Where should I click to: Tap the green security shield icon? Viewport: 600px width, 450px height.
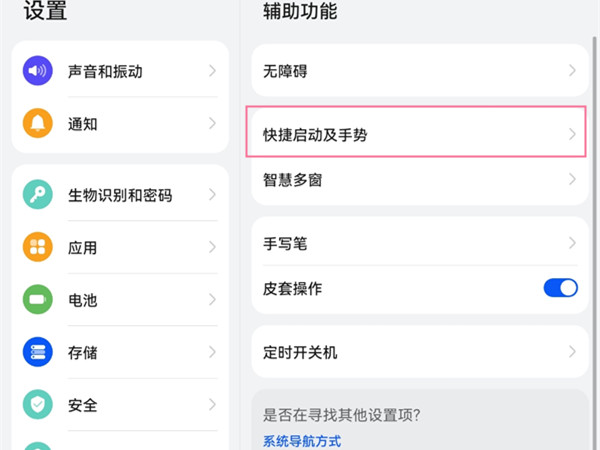pyautogui.click(x=38, y=405)
